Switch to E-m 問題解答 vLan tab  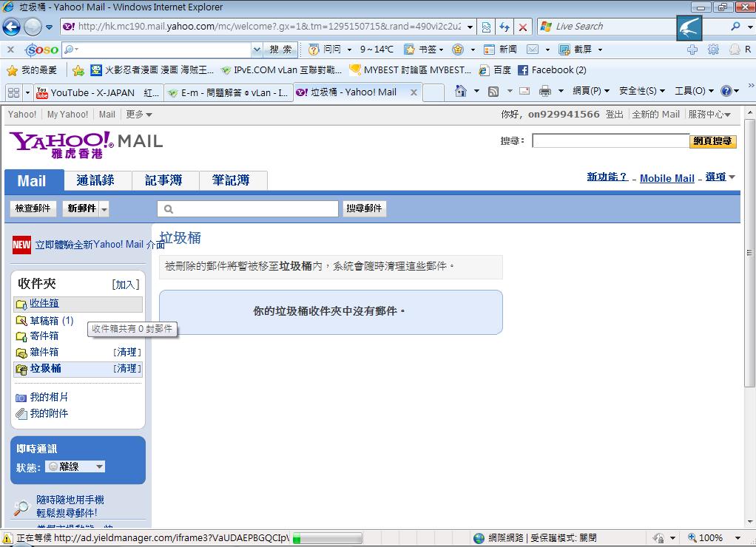click(229, 93)
